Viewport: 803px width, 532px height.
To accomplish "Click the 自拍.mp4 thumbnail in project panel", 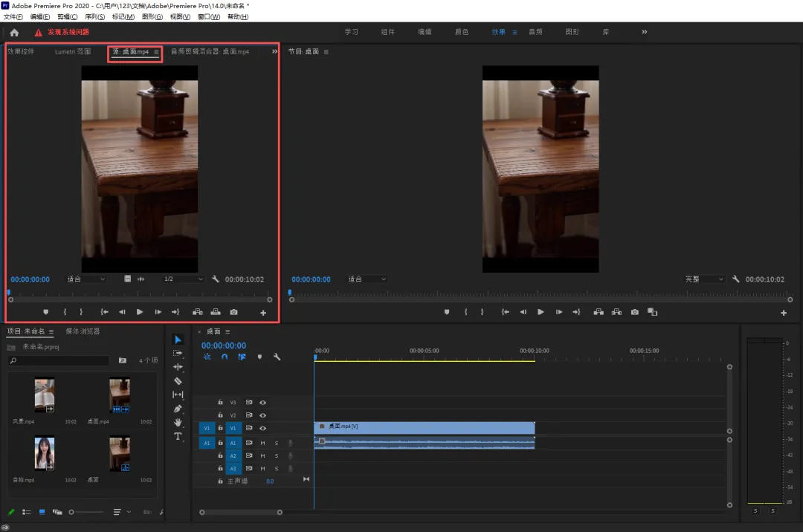I will click(45, 452).
